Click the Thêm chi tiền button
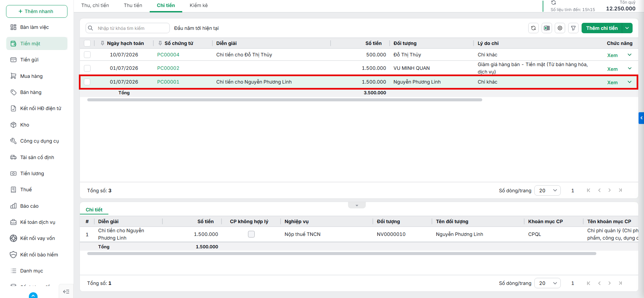Screen dimensions: 644x298 pos(602,28)
